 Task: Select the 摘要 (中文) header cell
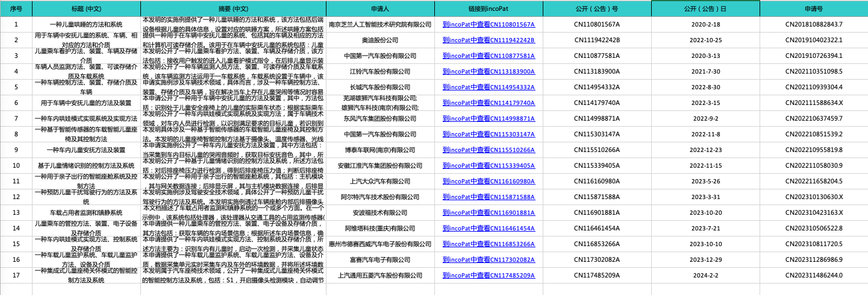[233, 9]
